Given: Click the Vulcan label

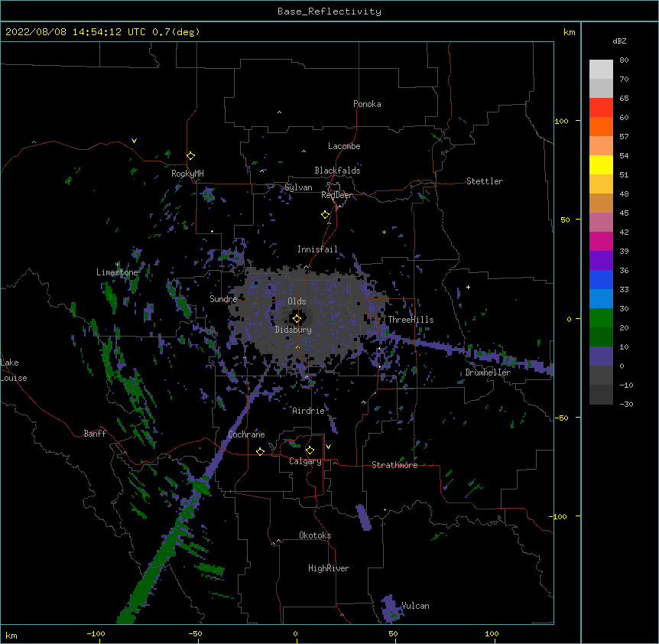Looking at the screenshot, I should tap(415, 606).
